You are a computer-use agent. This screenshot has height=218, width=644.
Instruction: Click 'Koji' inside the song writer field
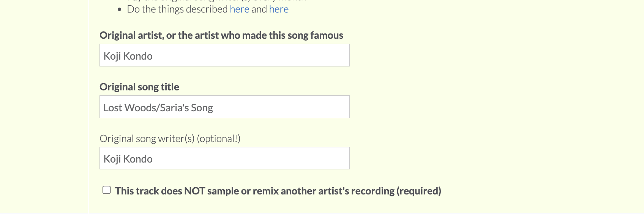112,159
